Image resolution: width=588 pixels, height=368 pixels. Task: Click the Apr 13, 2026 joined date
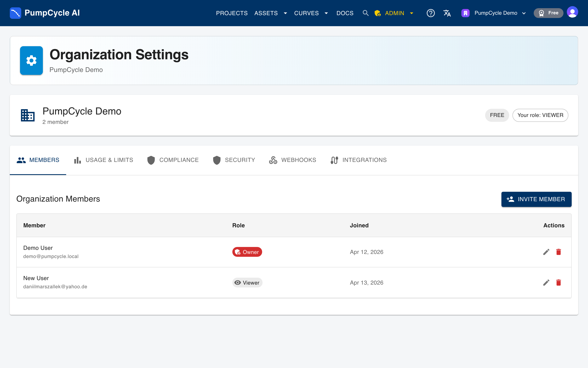coord(366,283)
